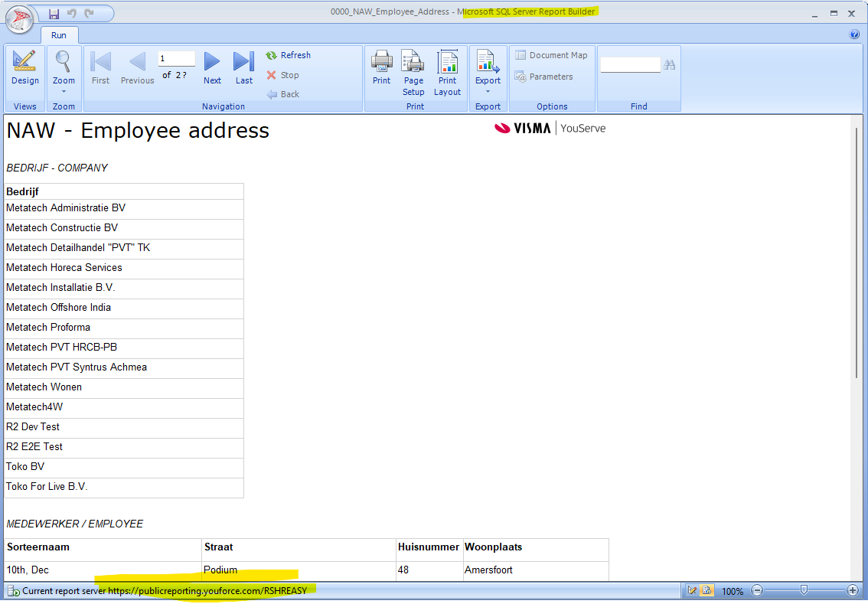The height and width of the screenshot is (604, 868).
Task: Open the Export menu
Action: [x=488, y=71]
